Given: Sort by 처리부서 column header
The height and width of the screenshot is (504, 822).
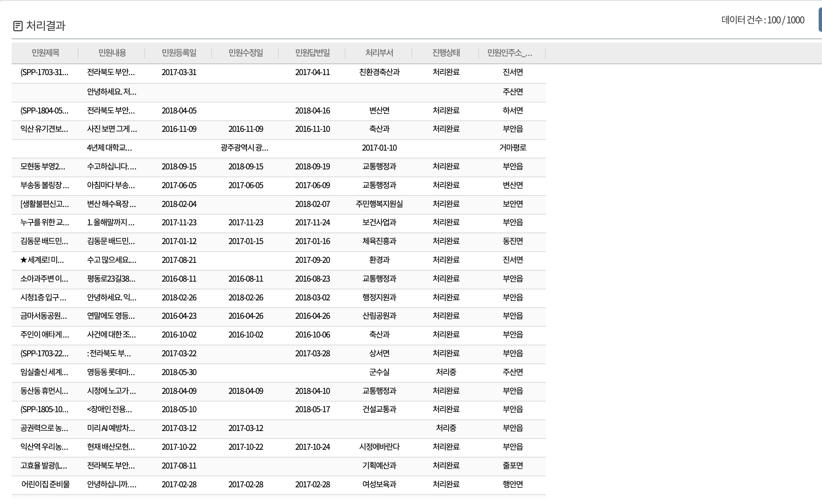Looking at the screenshot, I should click(x=379, y=53).
